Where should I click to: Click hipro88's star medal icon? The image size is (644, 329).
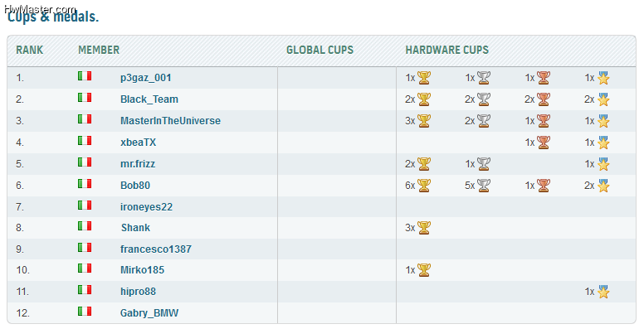[603, 292]
